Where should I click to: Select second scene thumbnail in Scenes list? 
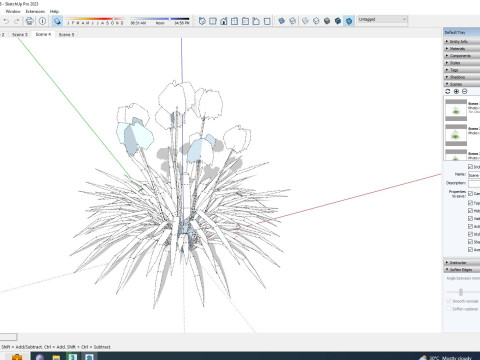456,135
